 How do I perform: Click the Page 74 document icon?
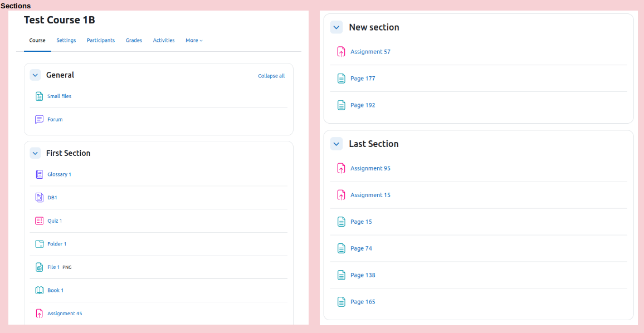click(x=341, y=248)
